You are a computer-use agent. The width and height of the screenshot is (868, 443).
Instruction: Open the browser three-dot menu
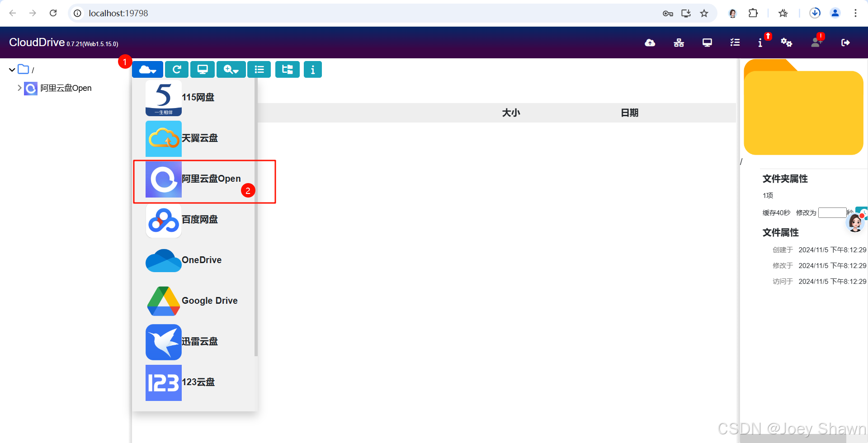coord(855,13)
